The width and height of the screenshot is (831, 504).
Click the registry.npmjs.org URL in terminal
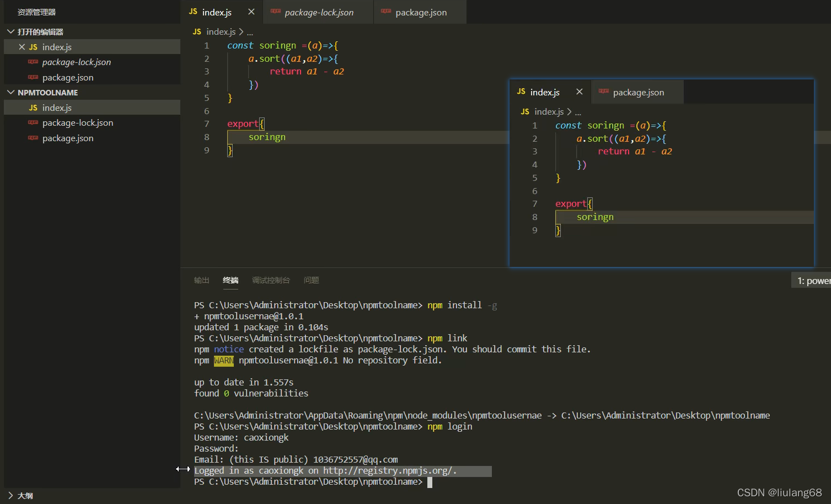388,471
